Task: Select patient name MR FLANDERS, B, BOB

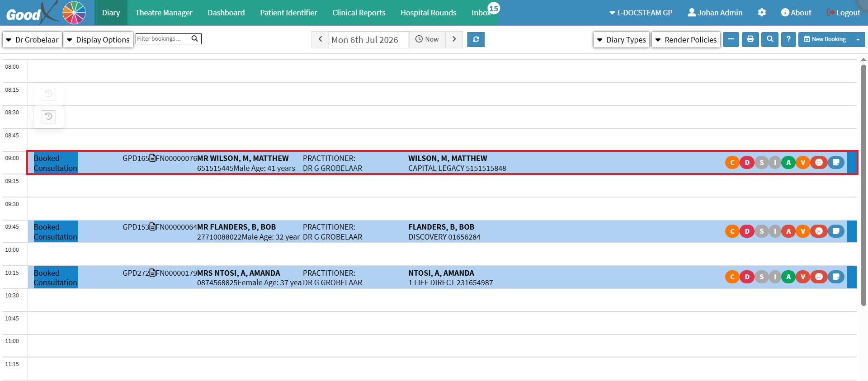Action: point(236,227)
